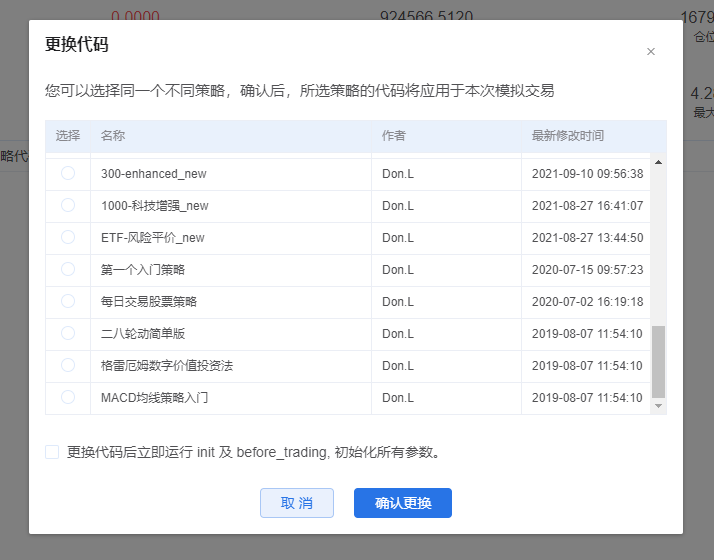Click the 作者 column header

(394, 136)
